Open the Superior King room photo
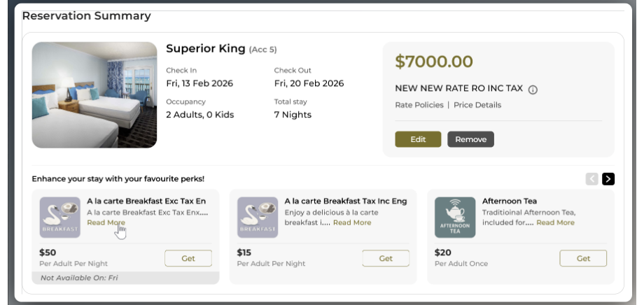 (x=94, y=95)
